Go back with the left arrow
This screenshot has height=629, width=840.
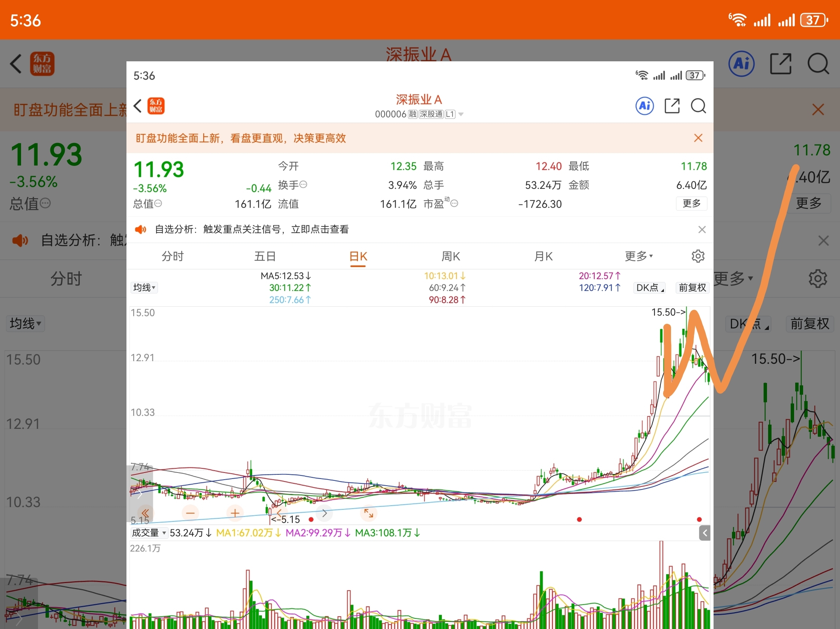(138, 106)
